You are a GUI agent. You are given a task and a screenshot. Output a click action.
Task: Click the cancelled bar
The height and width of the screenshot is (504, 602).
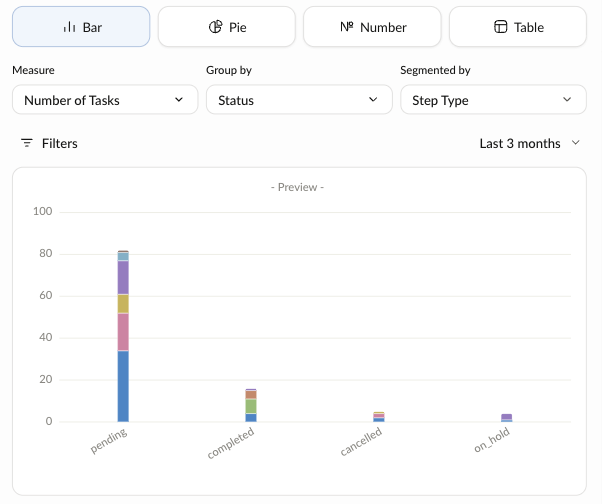(379, 417)
